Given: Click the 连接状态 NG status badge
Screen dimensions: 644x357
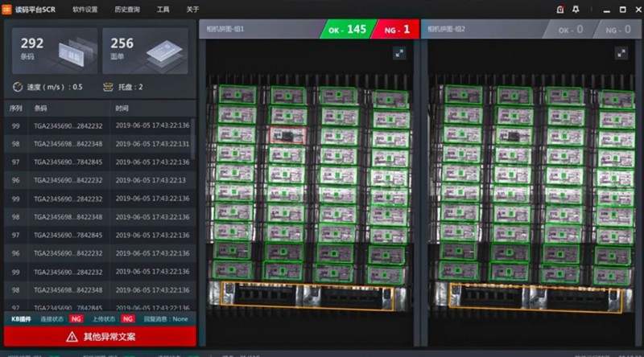Looking at the screenshot, I should tap(76, 319).
